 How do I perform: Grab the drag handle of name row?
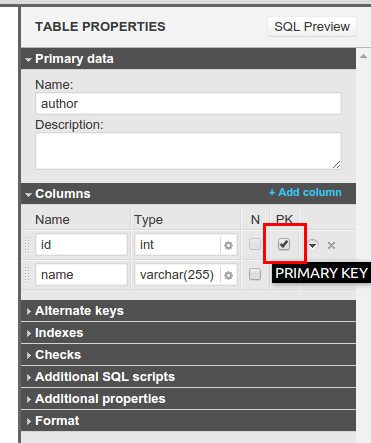[28, 275]
